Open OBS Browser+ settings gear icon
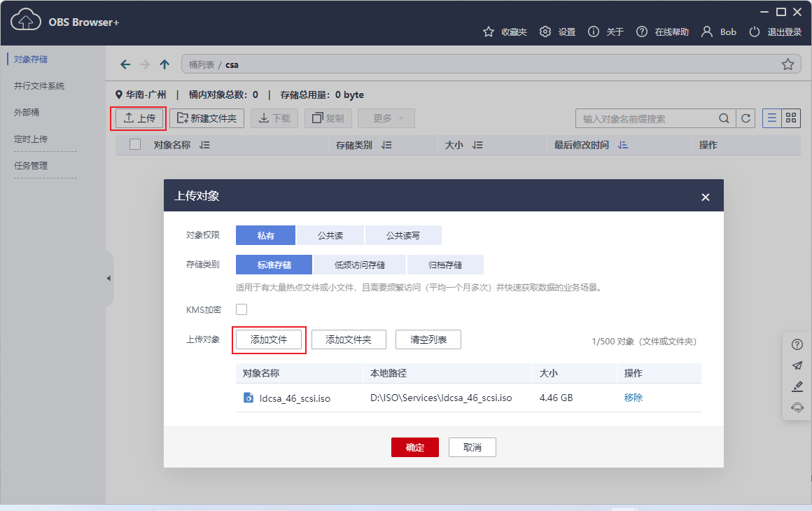Image resolution: width=812 pixels, height=511 pixels. tap(545, 31)
